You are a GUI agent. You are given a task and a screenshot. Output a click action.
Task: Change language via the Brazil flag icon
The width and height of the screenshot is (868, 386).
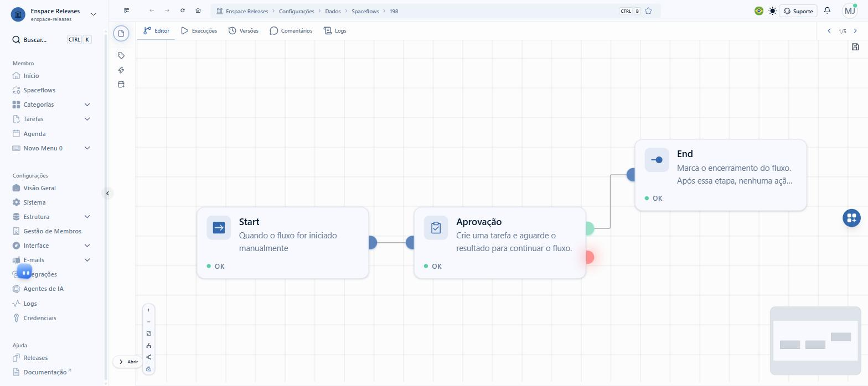(759, 11)
